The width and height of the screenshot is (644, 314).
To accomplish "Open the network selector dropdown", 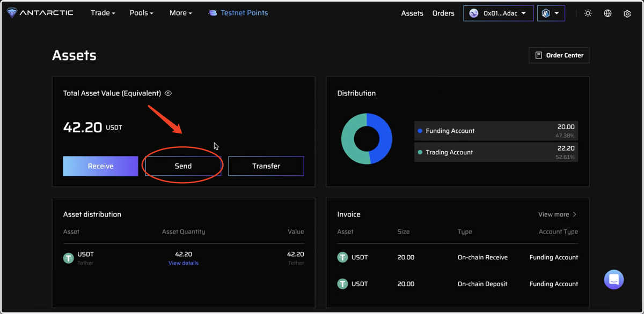I will pyautogui.click(x=551, y=13).
